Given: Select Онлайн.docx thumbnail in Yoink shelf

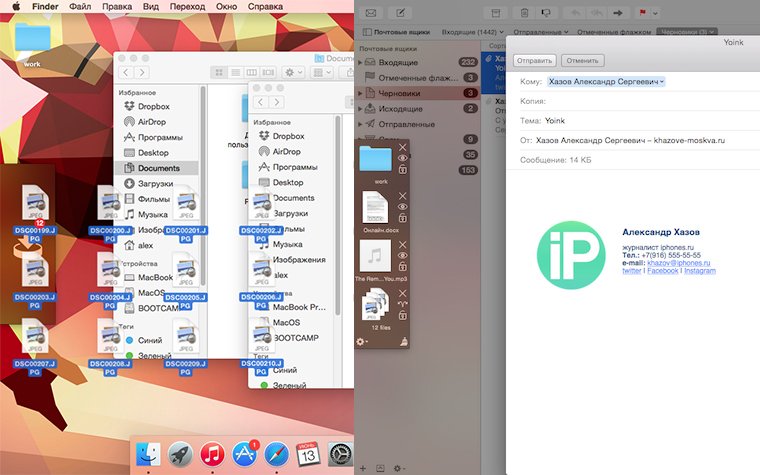Looking at the screenshot, I should [376, 207].
